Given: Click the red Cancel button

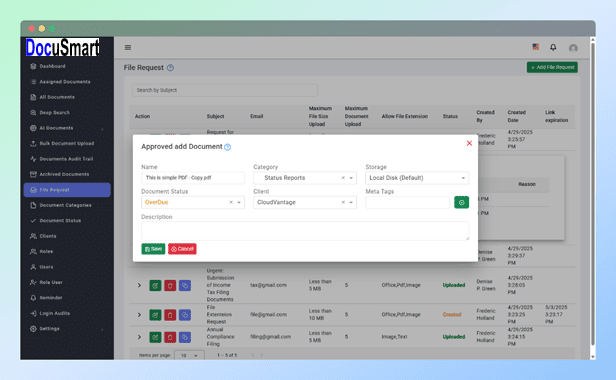Looking at the screenshot, I should pyautogui.click(x=182, y=249).
